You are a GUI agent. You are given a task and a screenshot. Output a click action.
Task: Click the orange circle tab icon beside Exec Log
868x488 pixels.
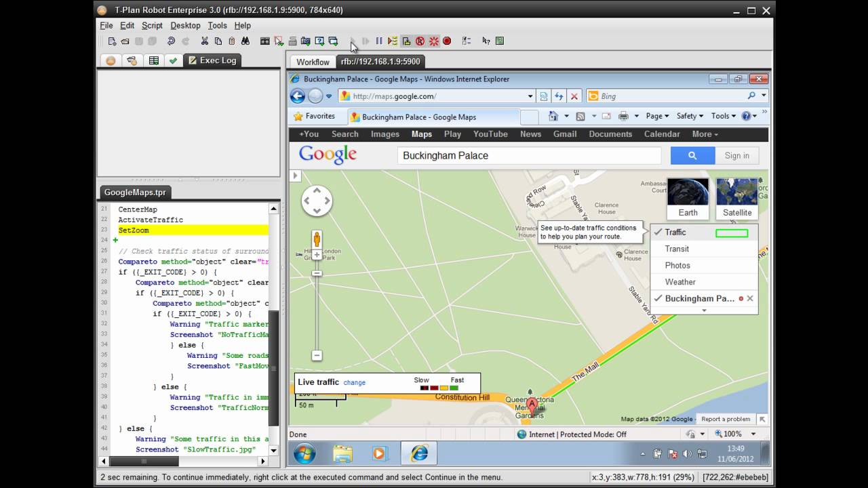pos(111,60)
